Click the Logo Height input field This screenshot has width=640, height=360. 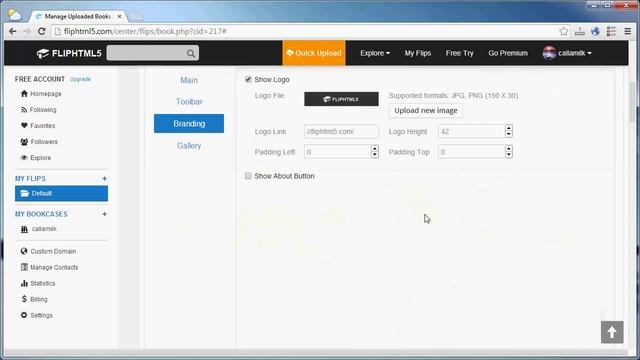471,131
